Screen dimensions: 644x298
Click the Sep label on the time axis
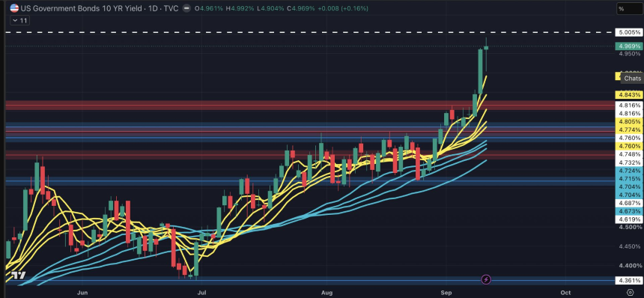click(x=446, y=293)
